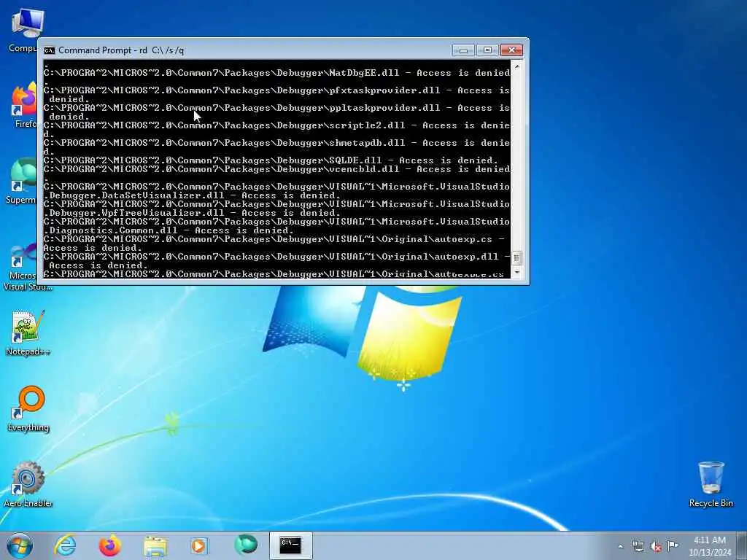
Task: Close the Command Prompt window
Action: click(511, 50)
